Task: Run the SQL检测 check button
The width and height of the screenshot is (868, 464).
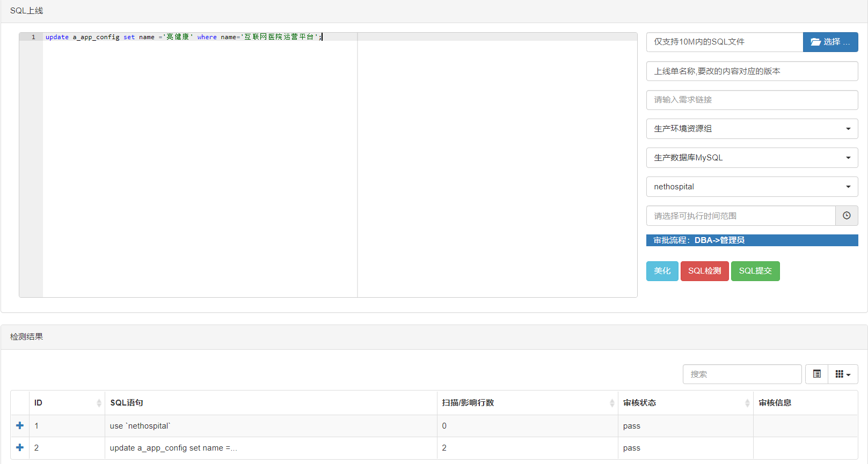Action: coord(704,271)
